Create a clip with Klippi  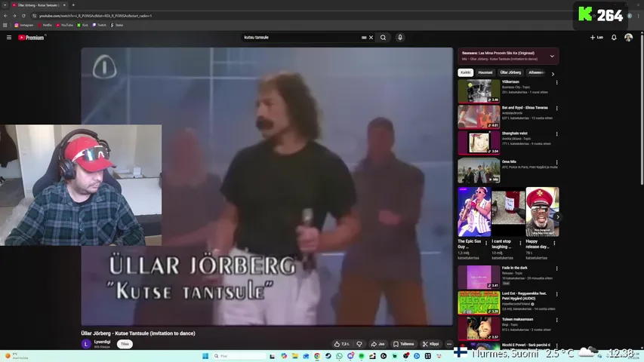[431, 344]
